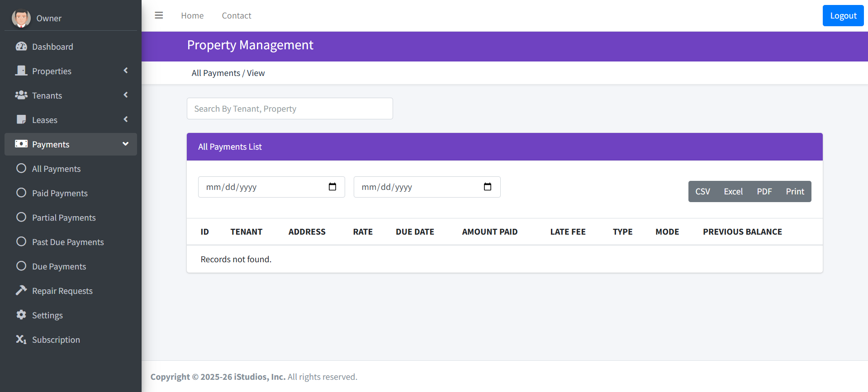
Task: Click the Dashboard speedometer icon
Action: [21, 47]
